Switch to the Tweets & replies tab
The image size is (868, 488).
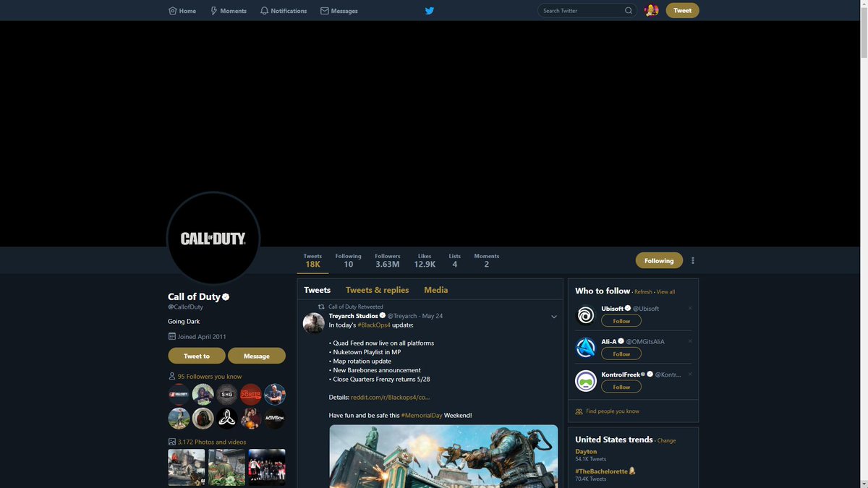(x=377, y=290)
